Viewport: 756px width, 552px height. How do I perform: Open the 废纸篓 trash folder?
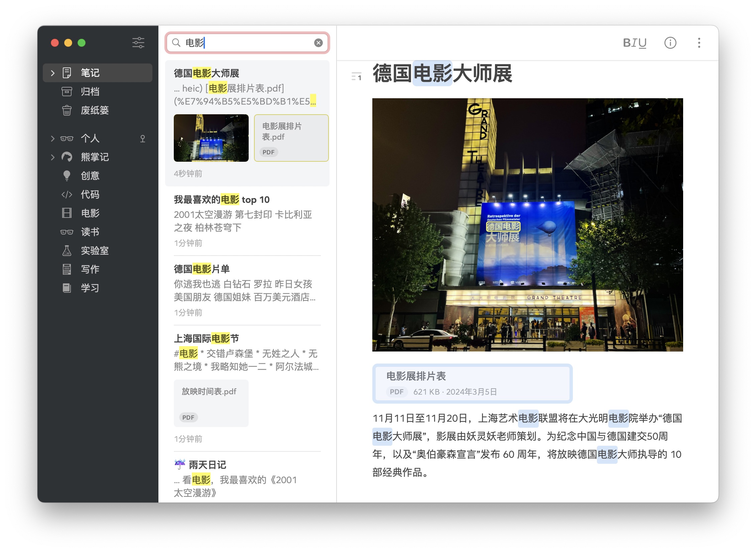click(95, 110)
